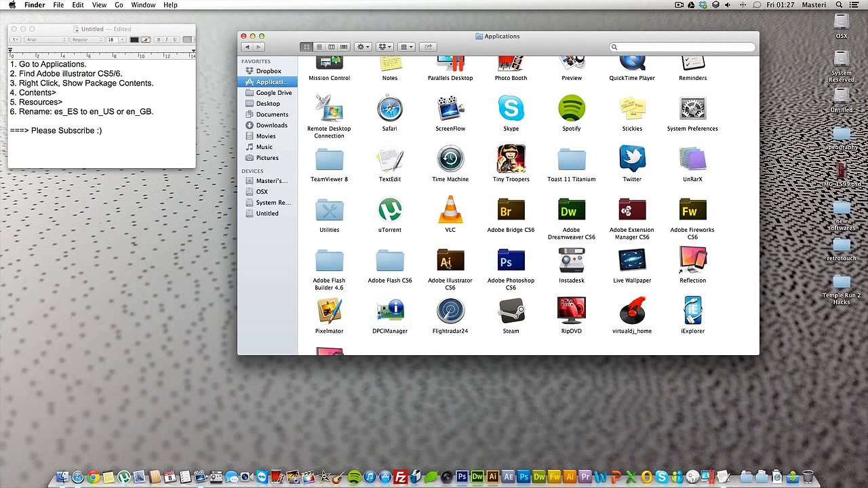
Task: Toggle italic formatting in TextEdit
Action: click(167, 40)
